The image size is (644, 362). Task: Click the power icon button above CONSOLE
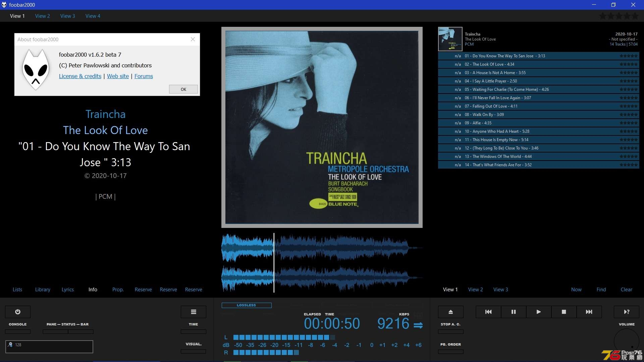tap(18, 312)
